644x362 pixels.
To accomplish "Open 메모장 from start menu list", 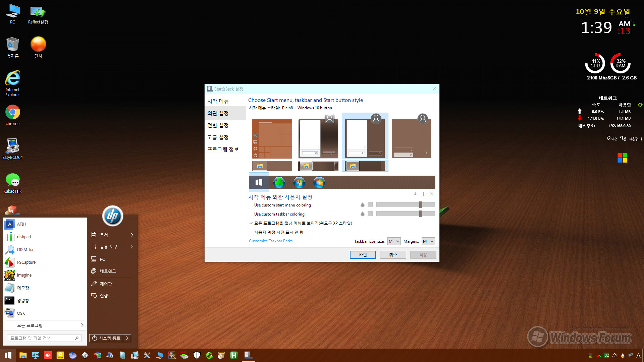I will click(x=45, y=288).
